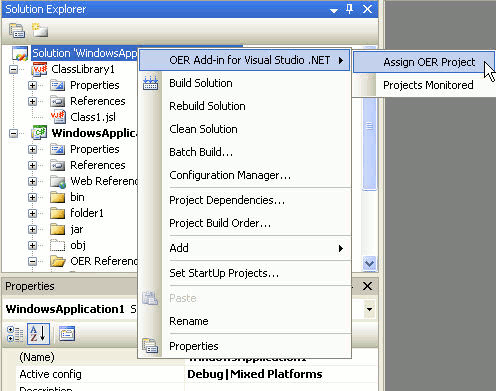Viewport: 496px width, 391px height.
Task: Expand Properties node under ClassLibrary1
Action: tap(32, 85)
